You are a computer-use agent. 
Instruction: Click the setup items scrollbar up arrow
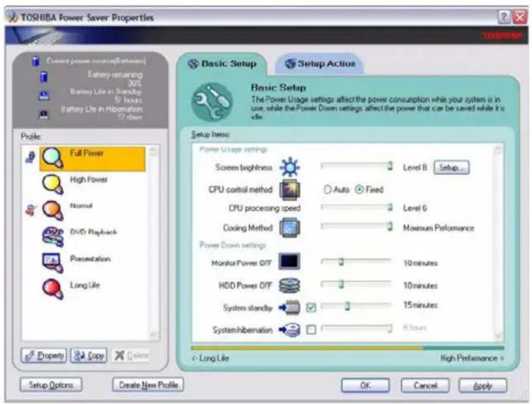[x=498, y=149]
